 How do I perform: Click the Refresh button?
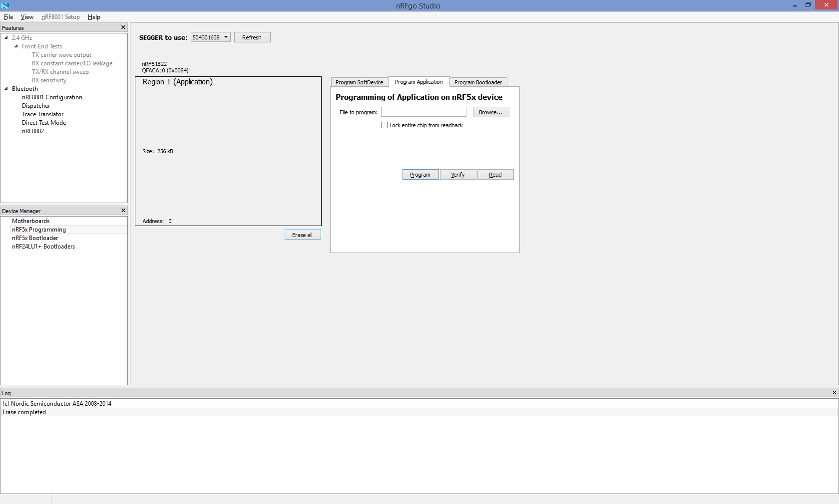pyautogui.click(x=252, y=37)
